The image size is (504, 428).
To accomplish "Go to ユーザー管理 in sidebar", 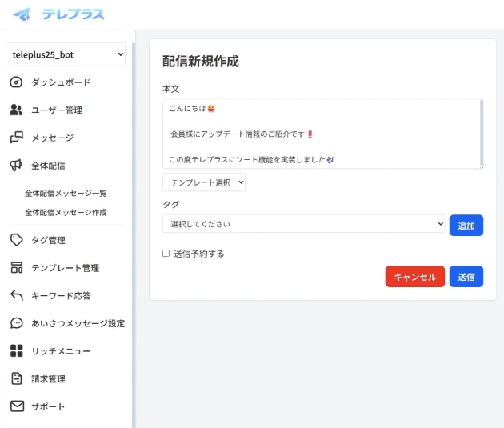I will 57,110.
